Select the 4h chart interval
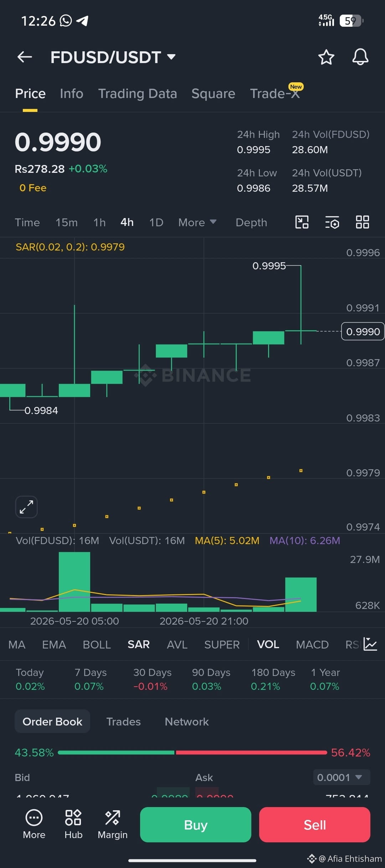This screenshot has width=385, height=868. 127,222
